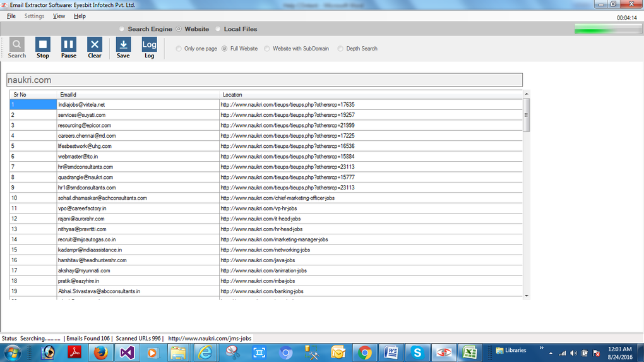644x362 pixels.
Task: Open the File menu
Action: click(11, 16)
